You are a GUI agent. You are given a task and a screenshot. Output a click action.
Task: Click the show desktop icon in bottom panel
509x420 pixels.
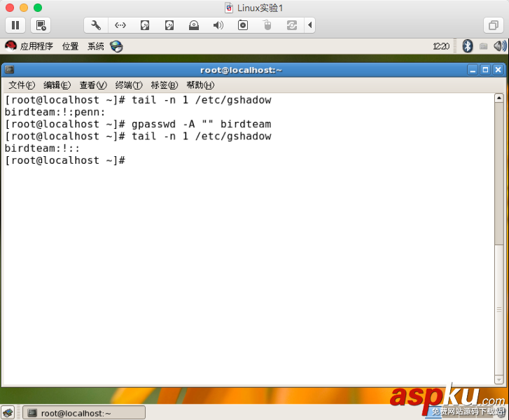click(8, 413)
